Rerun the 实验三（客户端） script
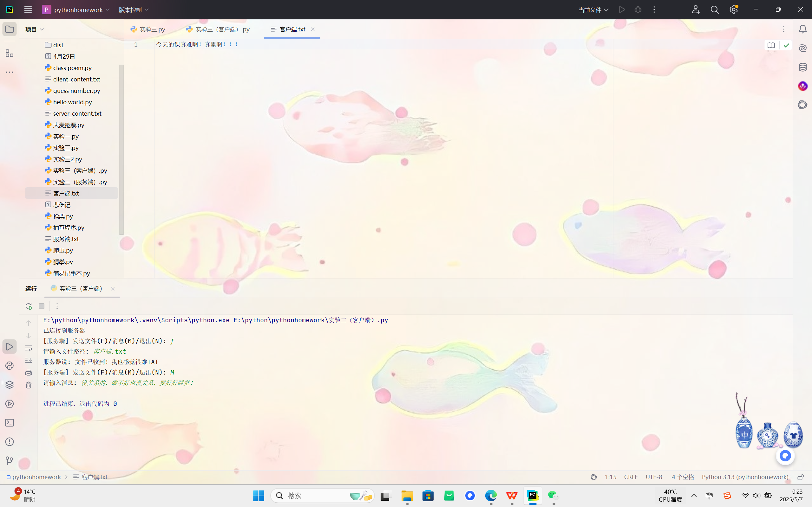812x507 pixels. pyautogui.click(x=29, y=306)
